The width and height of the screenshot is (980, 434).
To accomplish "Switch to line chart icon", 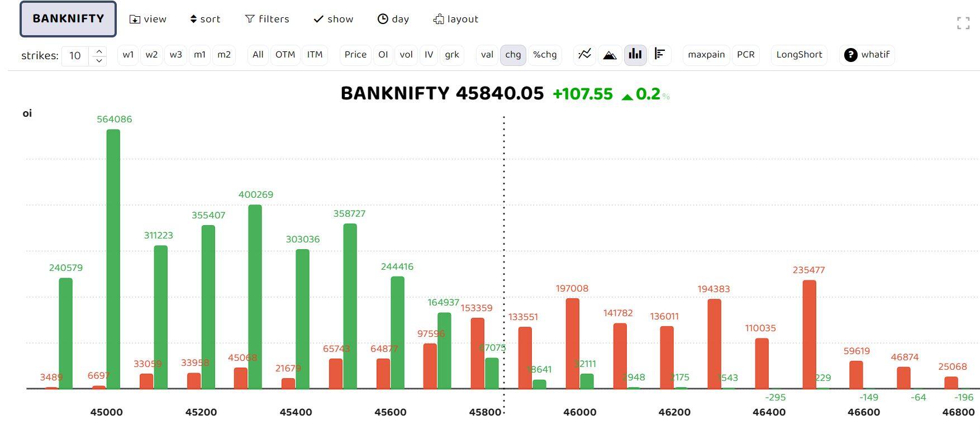I will tap(584, 54).
